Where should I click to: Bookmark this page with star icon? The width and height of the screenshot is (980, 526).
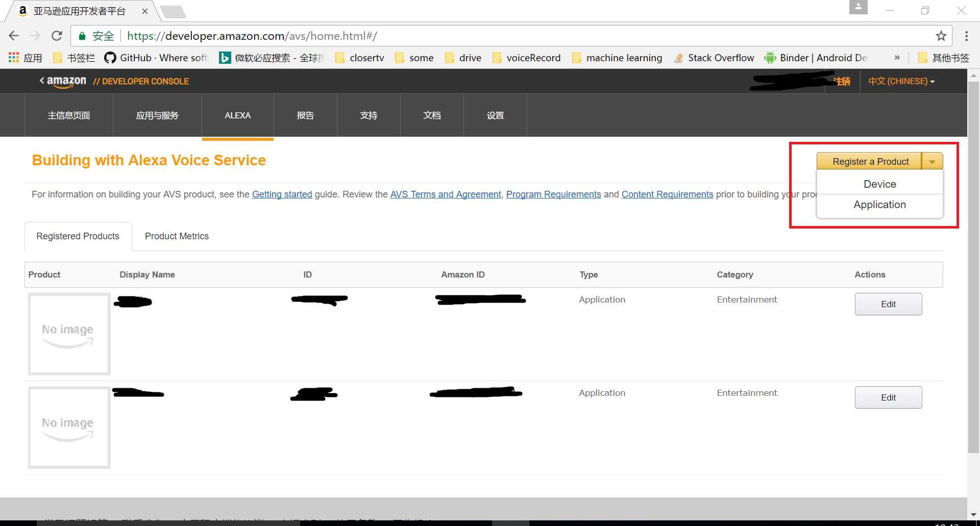(x=941, y=36)
